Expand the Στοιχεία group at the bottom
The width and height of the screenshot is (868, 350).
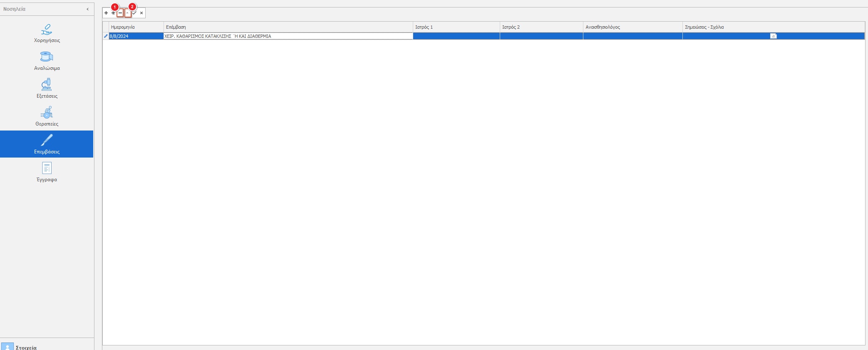point(26,347)
